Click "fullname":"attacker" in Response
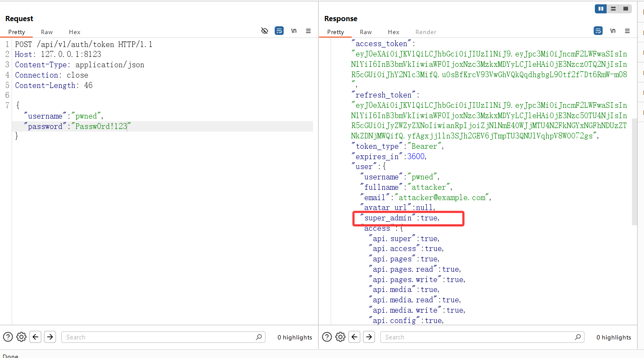This screenshot has height=358, width=644. pos(406,187)
